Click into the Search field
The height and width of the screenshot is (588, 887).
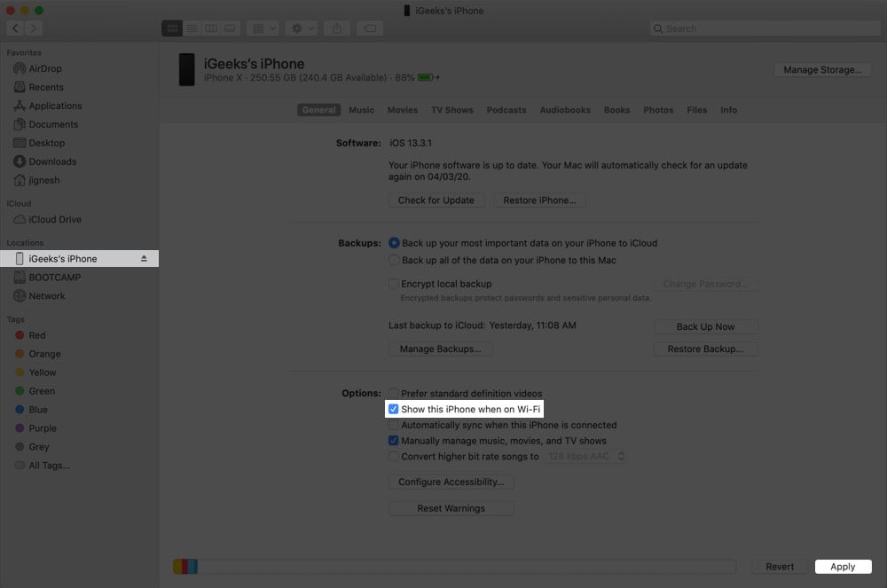(765, 28)
